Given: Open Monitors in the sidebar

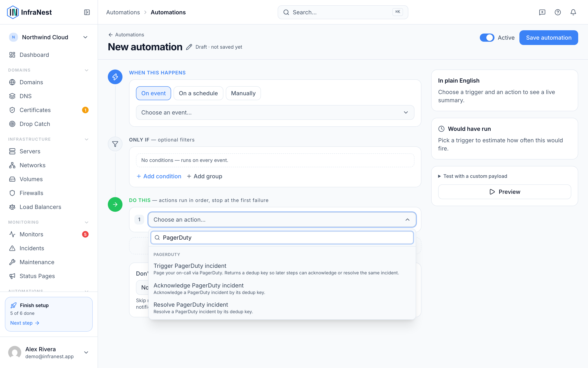Looking at the screenshot, I should 49,234.
